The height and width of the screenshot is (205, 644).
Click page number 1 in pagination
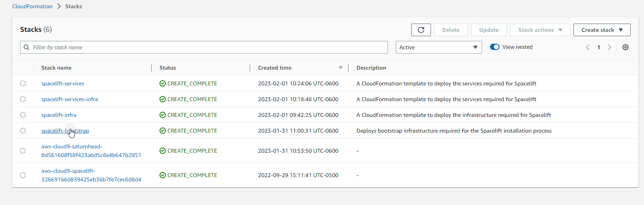pyautogui.click(x=599, y=47)
